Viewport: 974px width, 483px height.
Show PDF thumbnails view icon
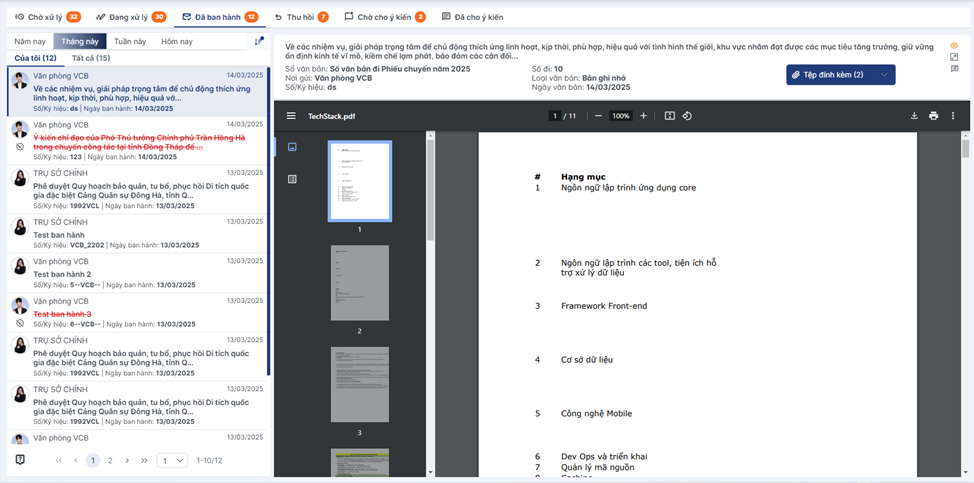tap(293, 147)
